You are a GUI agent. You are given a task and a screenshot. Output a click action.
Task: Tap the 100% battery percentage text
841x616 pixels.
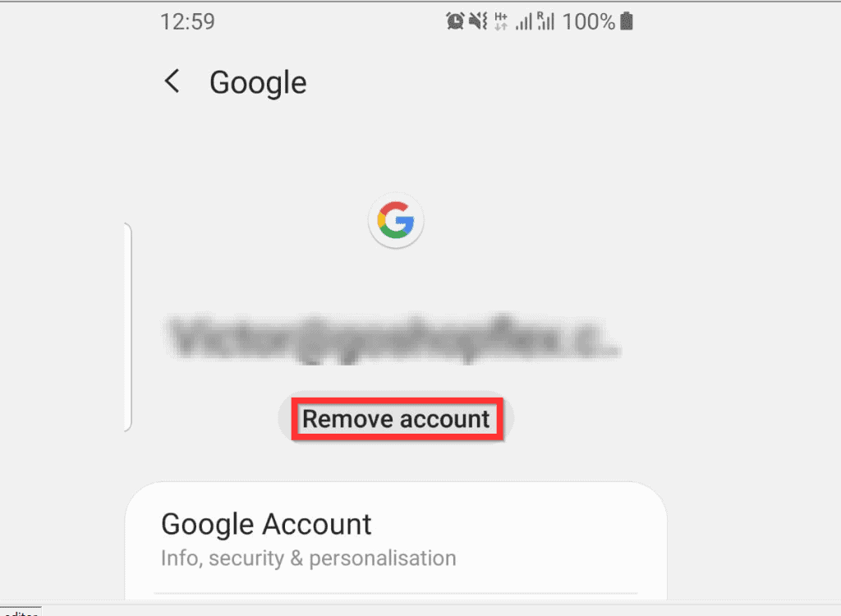pyautogui.click(x=588, y=22)
